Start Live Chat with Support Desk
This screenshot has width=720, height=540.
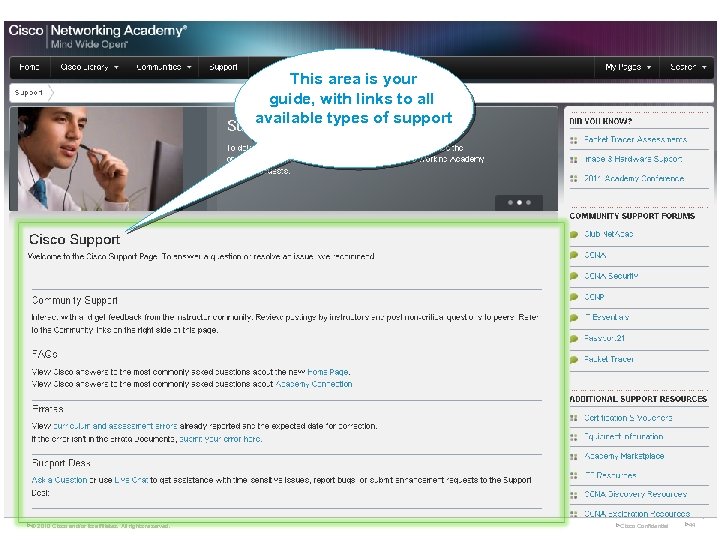click(x=131, y=480)
